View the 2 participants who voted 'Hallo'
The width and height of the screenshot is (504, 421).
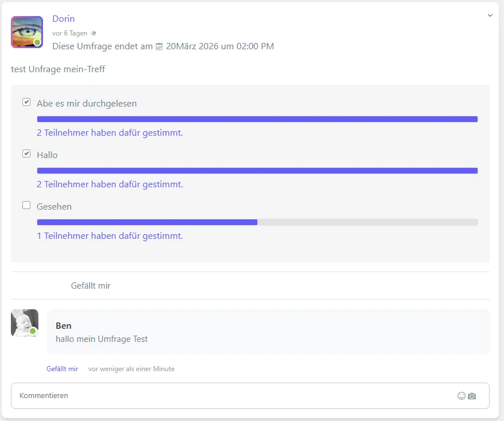(x=110, y=184)
